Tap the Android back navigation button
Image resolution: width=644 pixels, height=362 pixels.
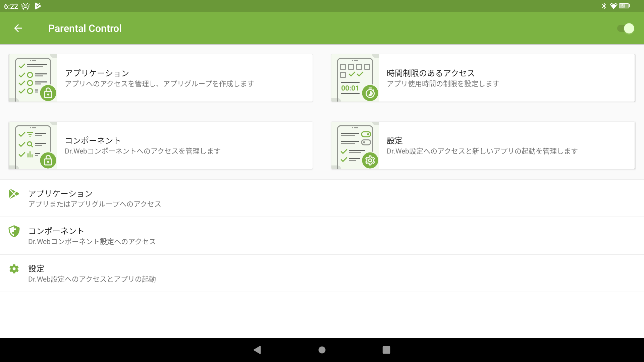(x=257, y=350)
